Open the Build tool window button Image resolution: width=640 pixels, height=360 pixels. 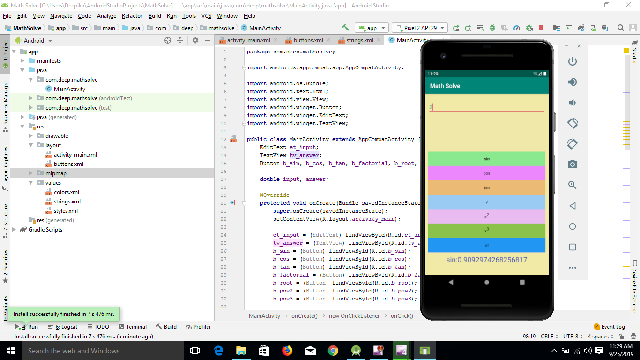click(x=166, y=327)
